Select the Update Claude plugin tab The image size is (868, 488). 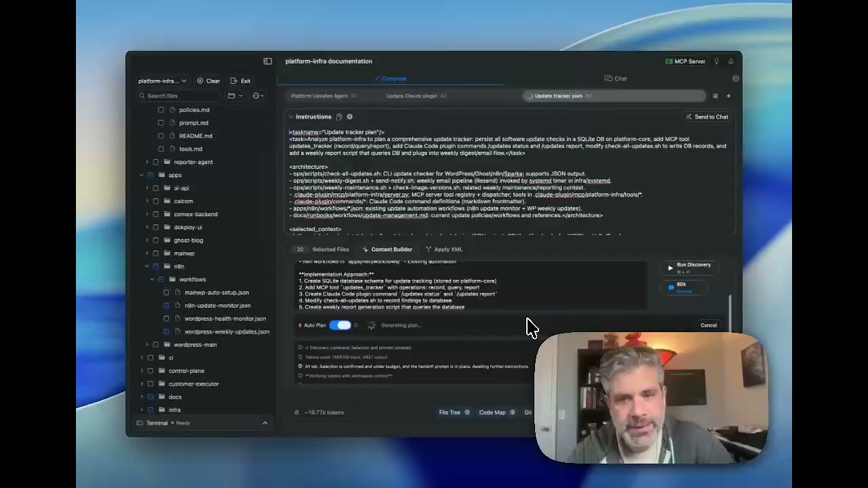(416, 96)
